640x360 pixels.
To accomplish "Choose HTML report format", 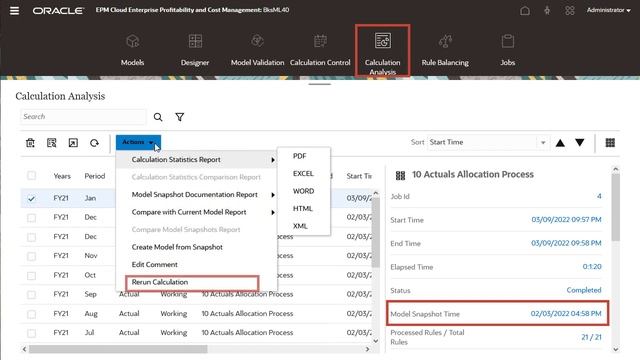I will (x=302, y=209).
